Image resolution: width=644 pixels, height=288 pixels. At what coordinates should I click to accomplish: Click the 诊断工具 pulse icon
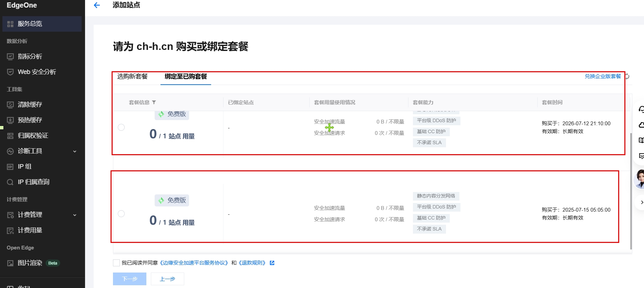(x=10, y=151)
